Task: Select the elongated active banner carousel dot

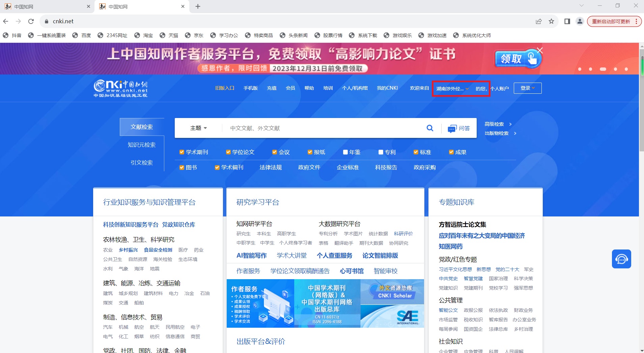Action: [x=603, y=69]
